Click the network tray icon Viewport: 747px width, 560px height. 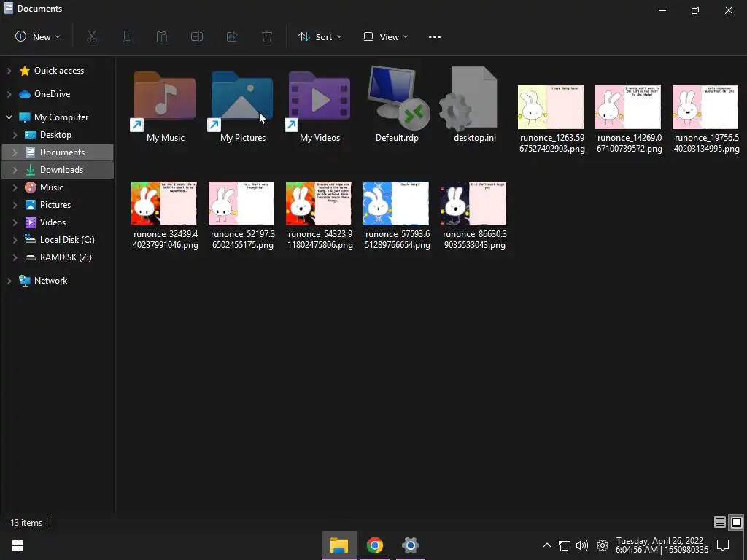point(565,545)
